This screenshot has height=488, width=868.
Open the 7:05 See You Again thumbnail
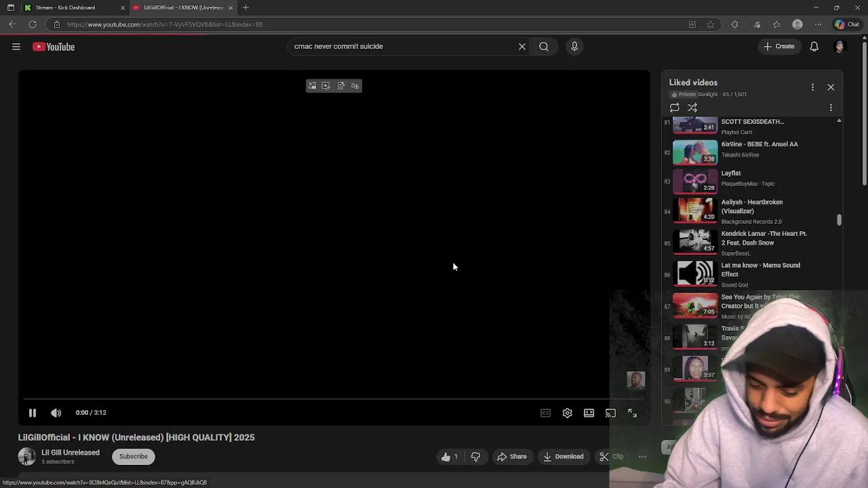pos(695,306)
